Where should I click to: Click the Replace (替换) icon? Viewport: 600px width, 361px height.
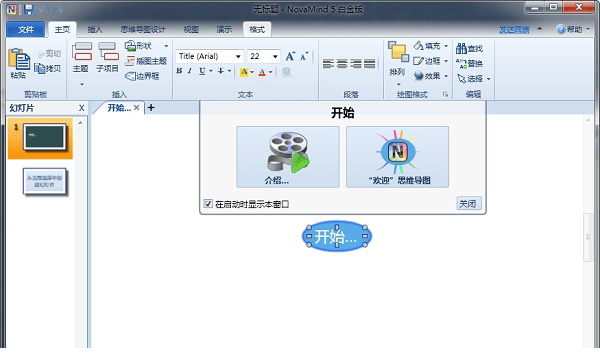(461, 64)
